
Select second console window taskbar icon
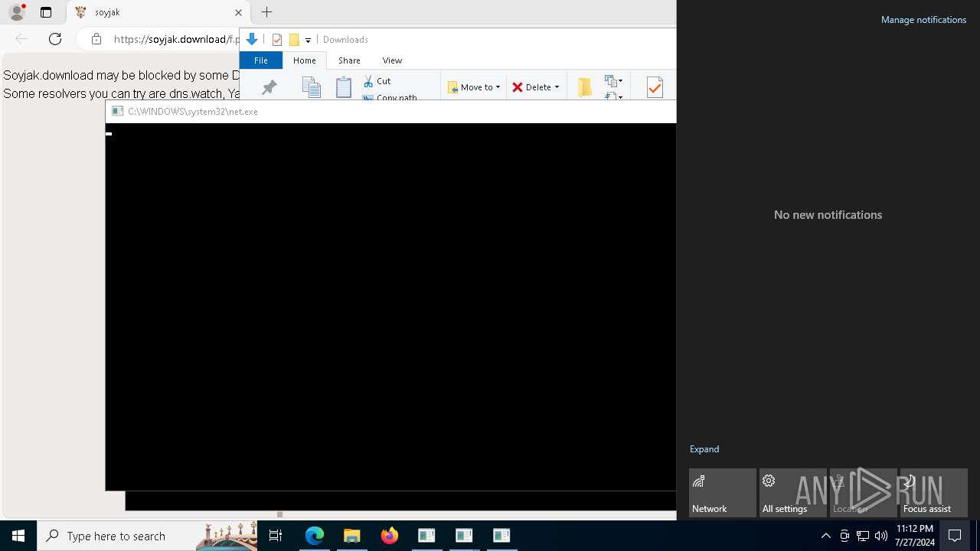(x=464, y=536)
